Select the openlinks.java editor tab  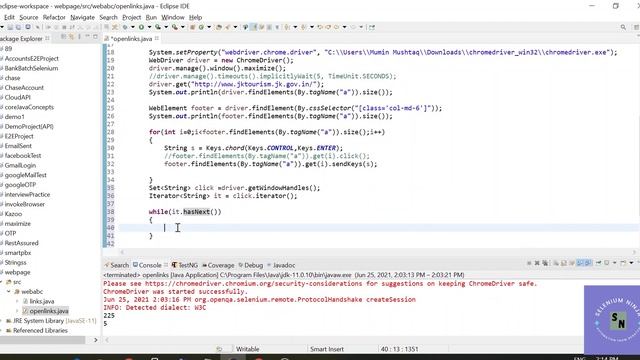[x=131, y=38]
